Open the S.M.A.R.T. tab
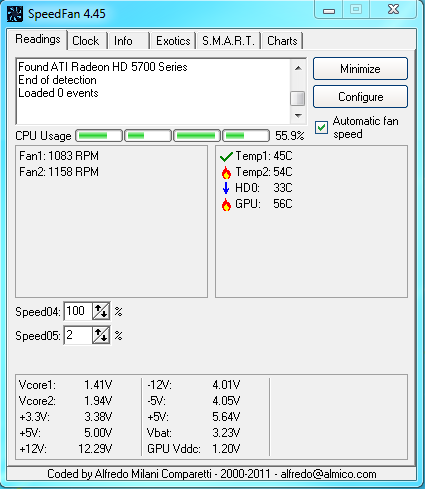 click(x=228, y=41)
